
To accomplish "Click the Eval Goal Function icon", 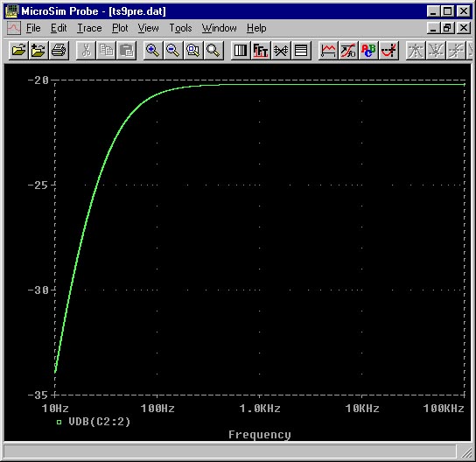I will (348, 51).
